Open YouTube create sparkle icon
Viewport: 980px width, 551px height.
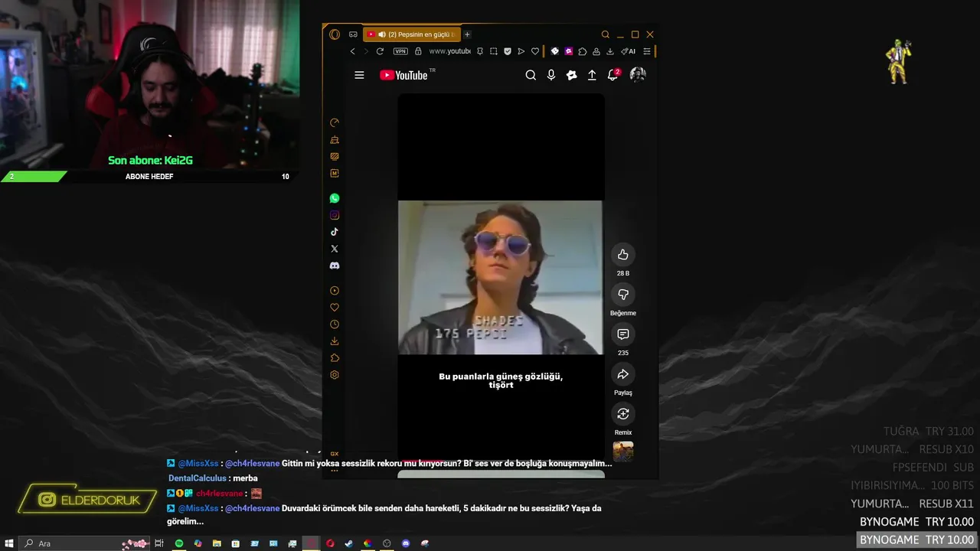point(571,75)
